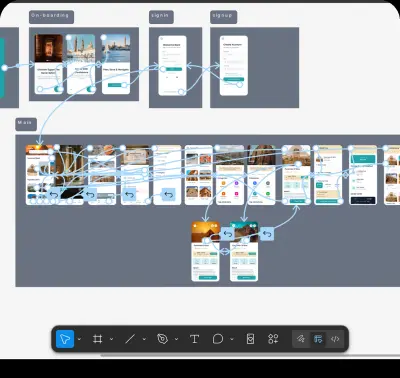This screenshot has height=378, width=400.
Task: Select the lower pyramid sunset detail frame
Action: [x=205, y=252]
